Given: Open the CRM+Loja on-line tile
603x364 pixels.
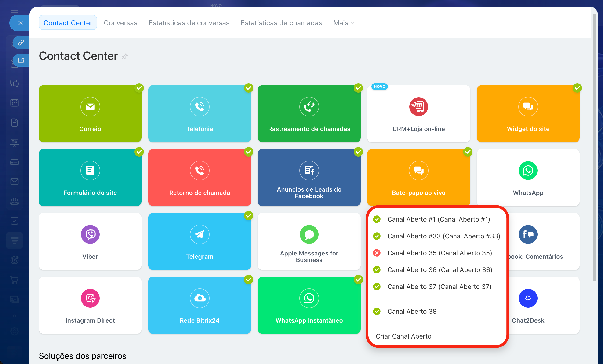Looking at the screenshot, I should coord(418,114).
